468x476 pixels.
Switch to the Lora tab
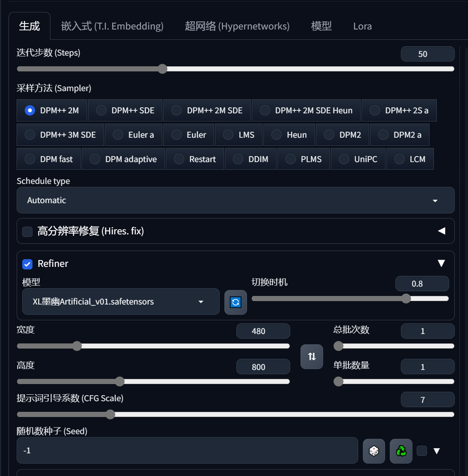click(x=362, y=26)
